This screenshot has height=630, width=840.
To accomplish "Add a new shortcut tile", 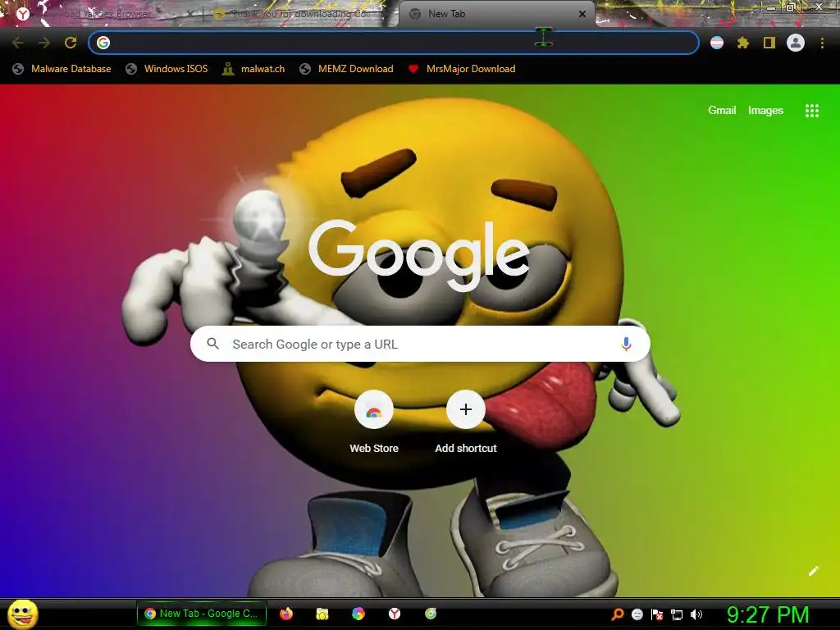I will (x=466, y=422).
